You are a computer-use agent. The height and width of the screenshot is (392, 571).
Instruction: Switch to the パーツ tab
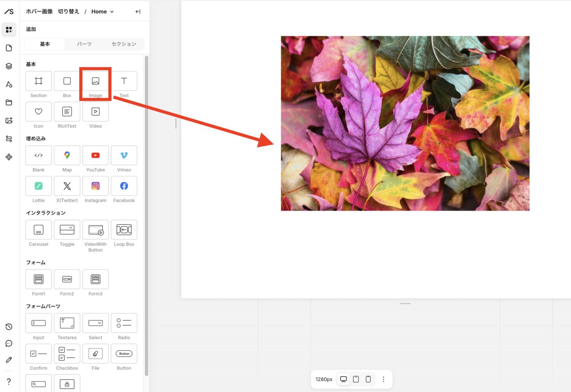point(84,44)
